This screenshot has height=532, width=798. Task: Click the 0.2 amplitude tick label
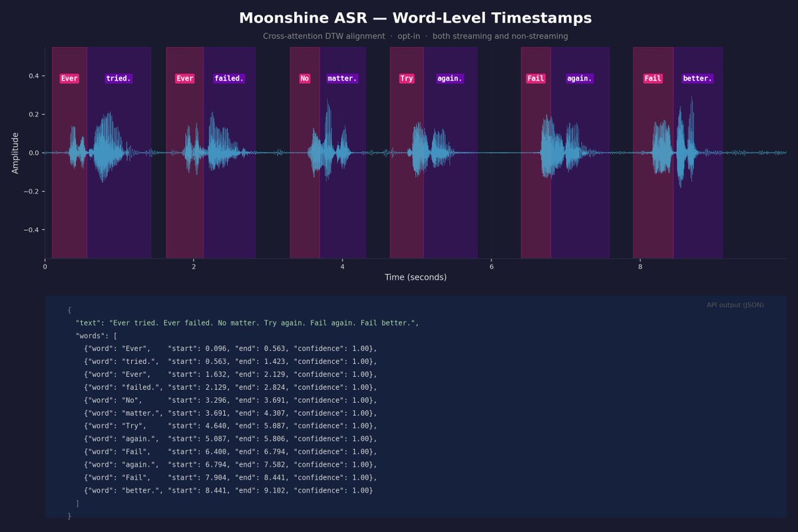[33, 114]
